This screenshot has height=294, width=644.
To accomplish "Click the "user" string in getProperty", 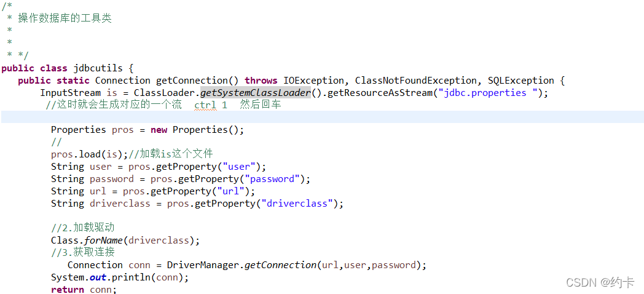I will point(245,167).
